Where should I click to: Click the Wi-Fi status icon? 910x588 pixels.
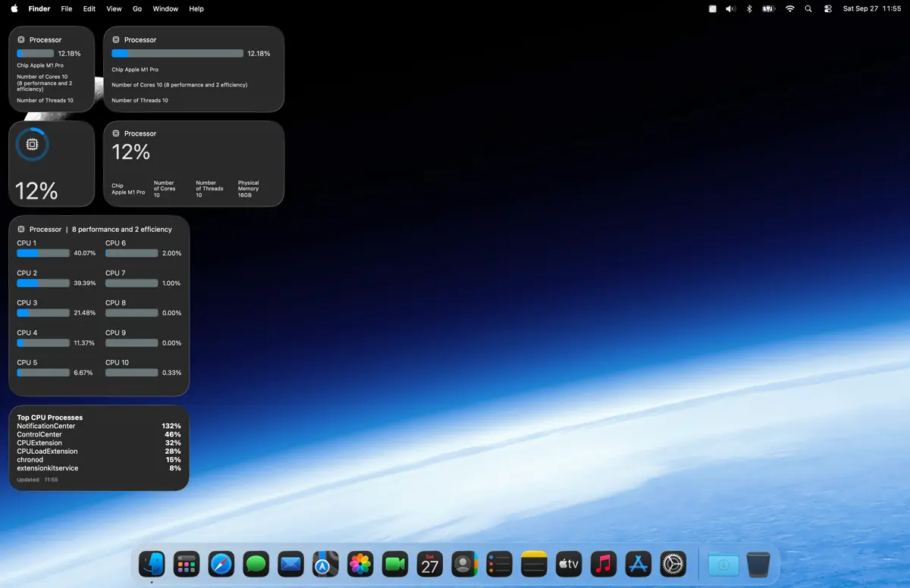click(789, 9)
